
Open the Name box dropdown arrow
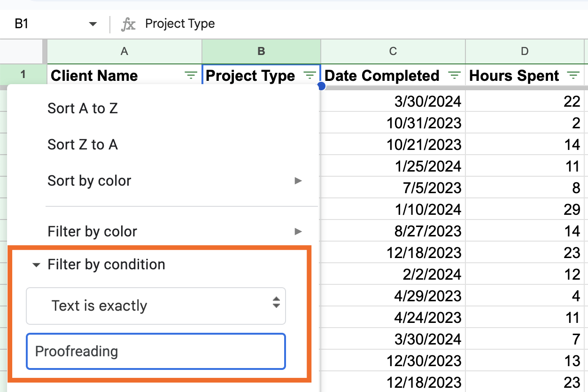(x=93, y=24)
